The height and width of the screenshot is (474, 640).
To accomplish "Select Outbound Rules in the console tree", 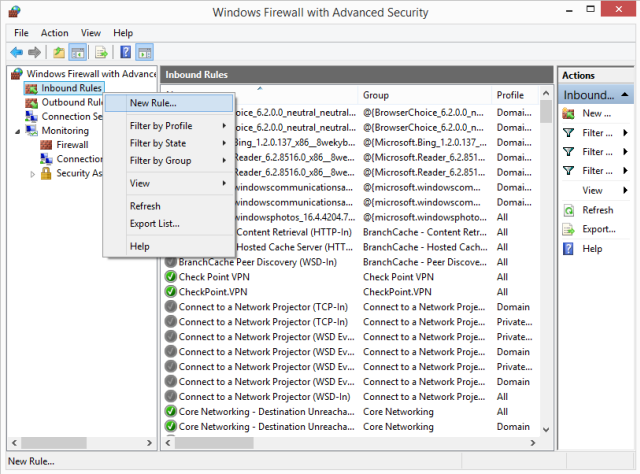I will click(72, 102).
